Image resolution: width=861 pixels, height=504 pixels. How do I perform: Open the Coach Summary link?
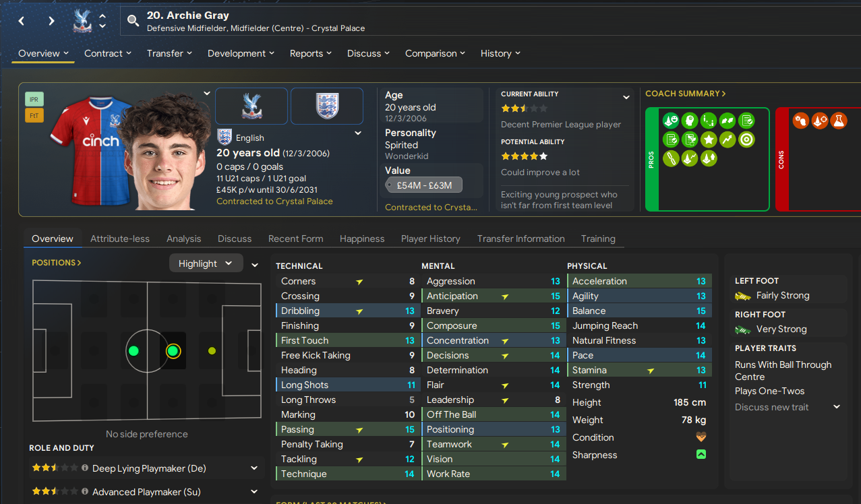click(686, 94)
